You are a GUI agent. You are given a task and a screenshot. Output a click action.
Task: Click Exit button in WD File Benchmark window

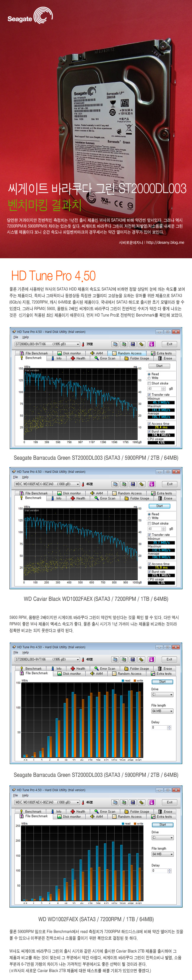pyautogui.click(x=170, y=802)
